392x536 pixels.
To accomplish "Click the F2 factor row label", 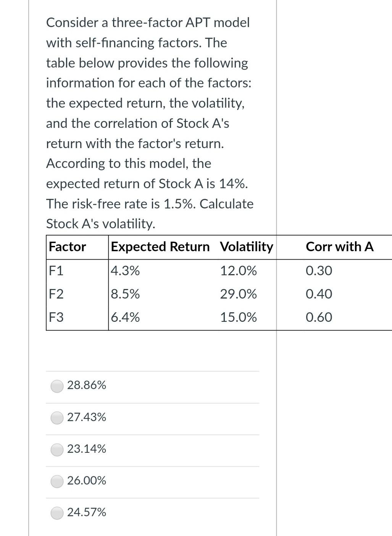I will (x=56, y=294).
